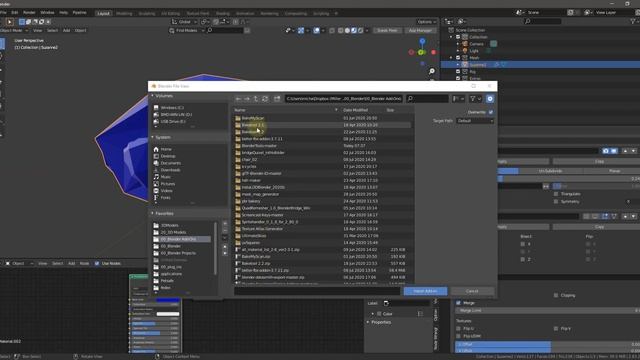640x360 pixels.
Task: Click the green Y axis gizmo ball
Action: pos(420,52)
